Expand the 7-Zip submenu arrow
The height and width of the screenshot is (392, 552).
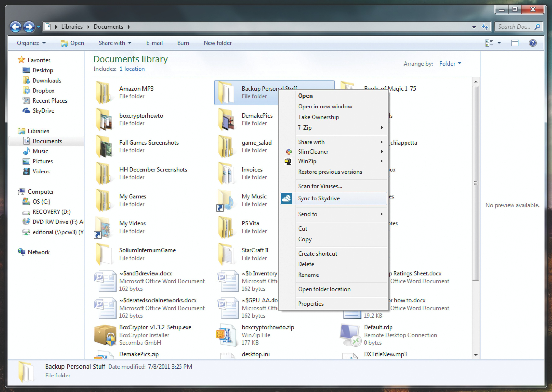[382, 127]
